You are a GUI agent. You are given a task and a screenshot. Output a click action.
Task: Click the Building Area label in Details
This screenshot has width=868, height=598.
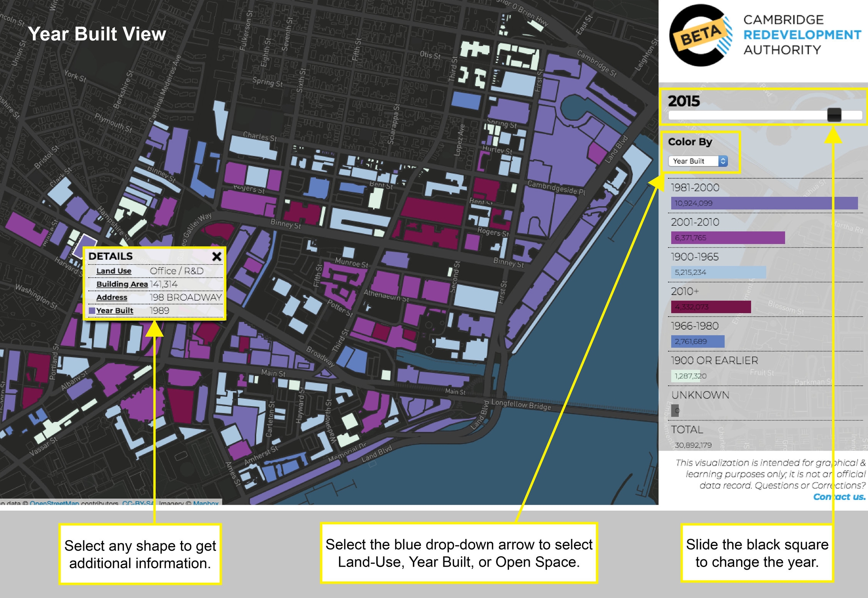pyautogui.click(x=123, y=284)
